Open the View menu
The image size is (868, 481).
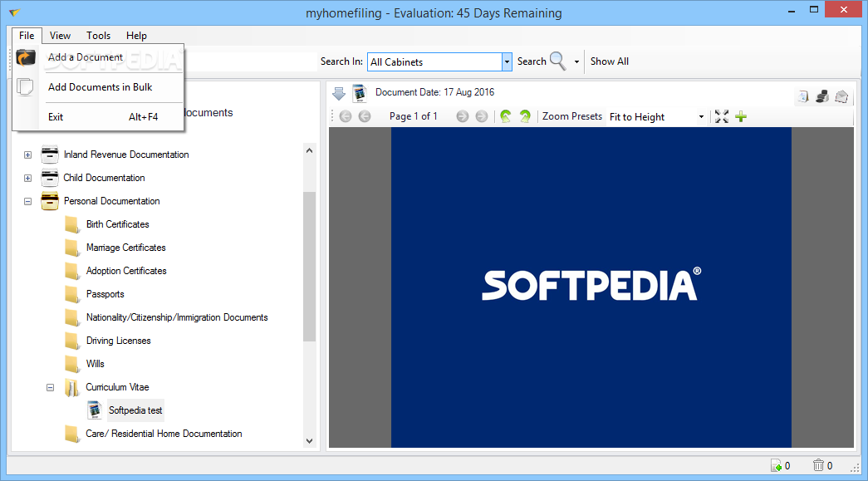pos(60,36)
